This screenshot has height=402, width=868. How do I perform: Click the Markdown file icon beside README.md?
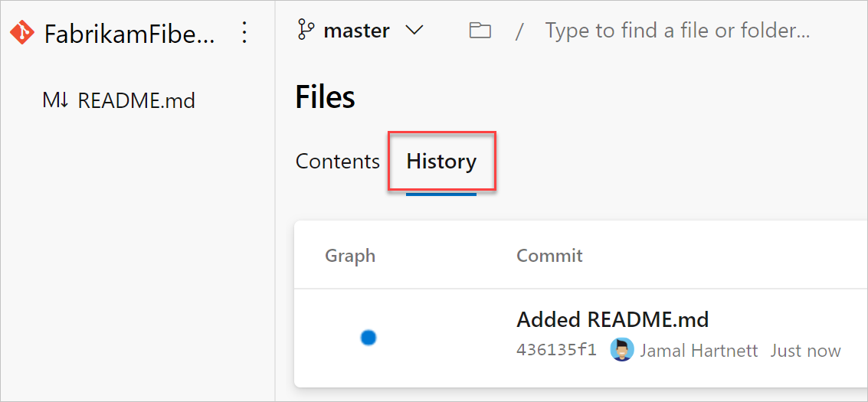(x=56, y=100)
